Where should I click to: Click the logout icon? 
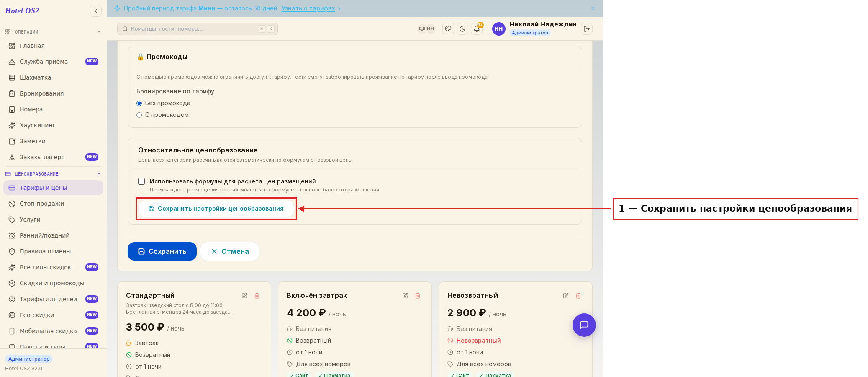pyautogui.click(x=587, y=29)
